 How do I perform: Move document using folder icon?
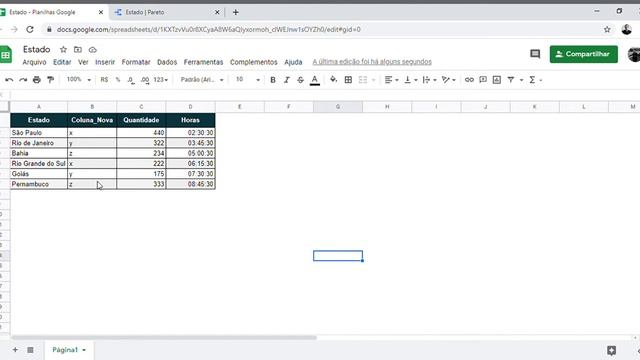pyautogui.click(x=78, y=50)
